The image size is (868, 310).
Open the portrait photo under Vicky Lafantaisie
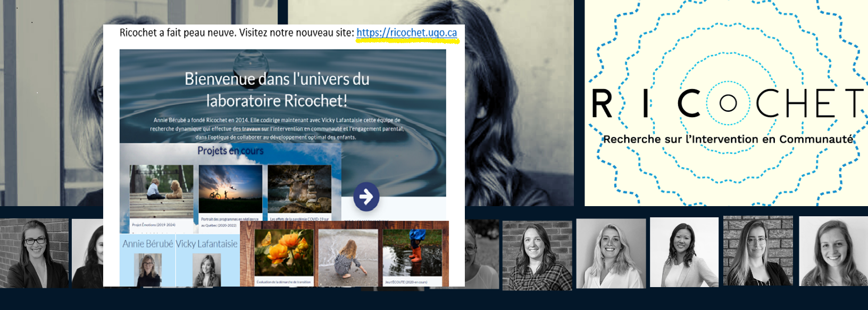(206, 270)
